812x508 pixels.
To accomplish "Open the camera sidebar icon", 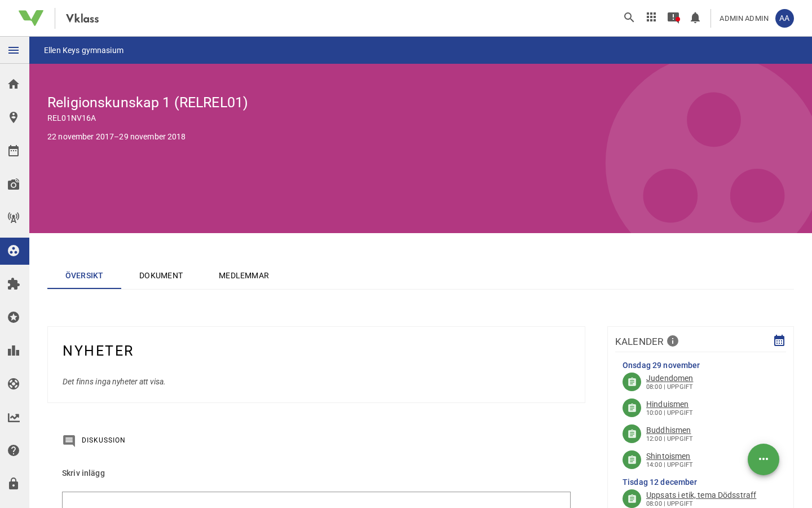I will tap(14, 184).
